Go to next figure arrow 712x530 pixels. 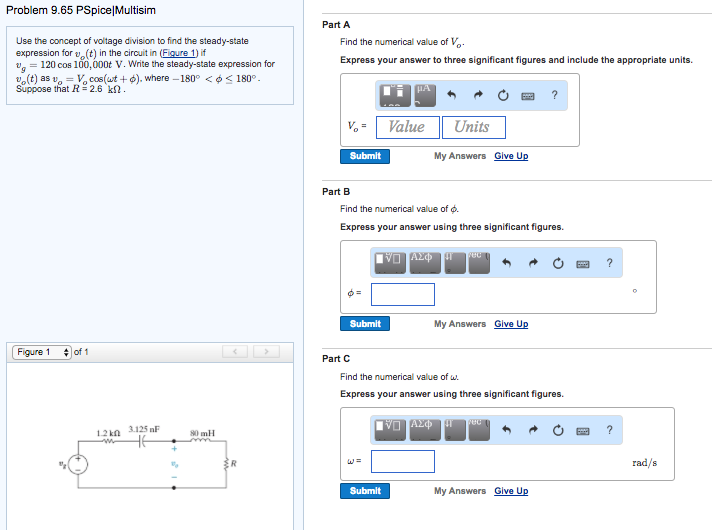coord(266,352)
